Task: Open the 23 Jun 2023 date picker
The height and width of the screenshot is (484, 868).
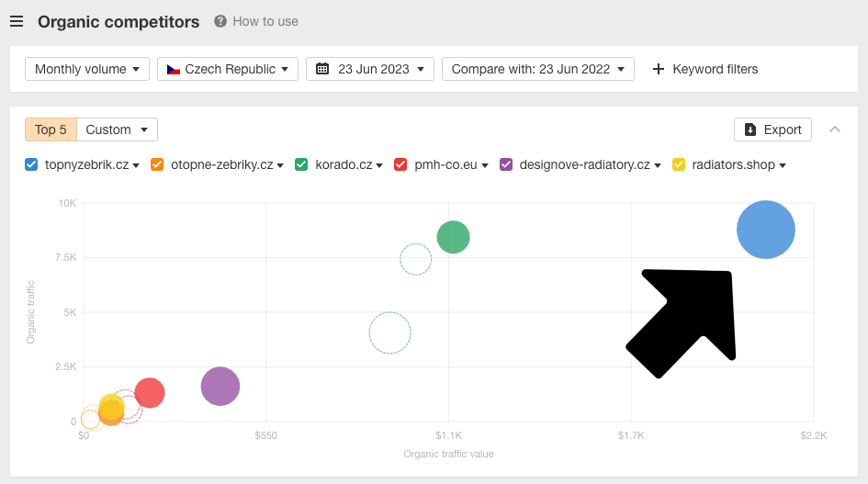Action: coord(370,69)
